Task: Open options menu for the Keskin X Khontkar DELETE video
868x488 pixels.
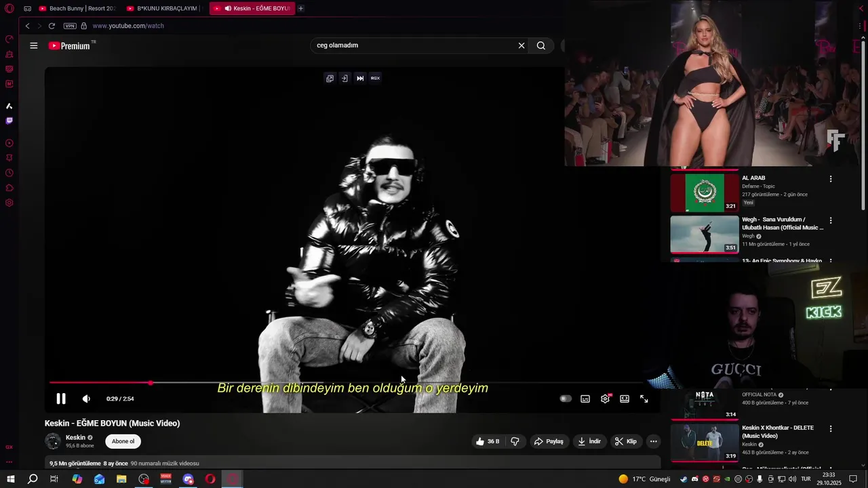Action: click(831, 429)
